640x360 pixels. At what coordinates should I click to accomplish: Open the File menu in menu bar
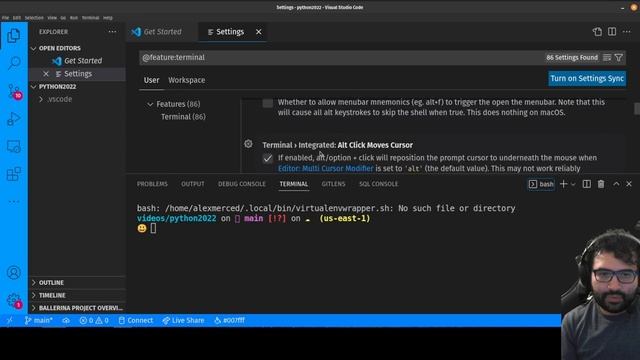tap(5, 18)
